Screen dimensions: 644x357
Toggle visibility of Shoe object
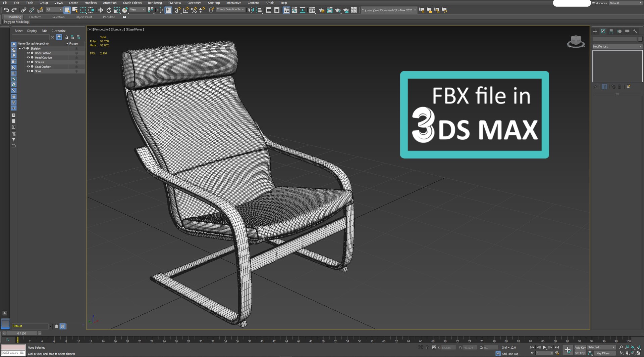coord(28,71)
